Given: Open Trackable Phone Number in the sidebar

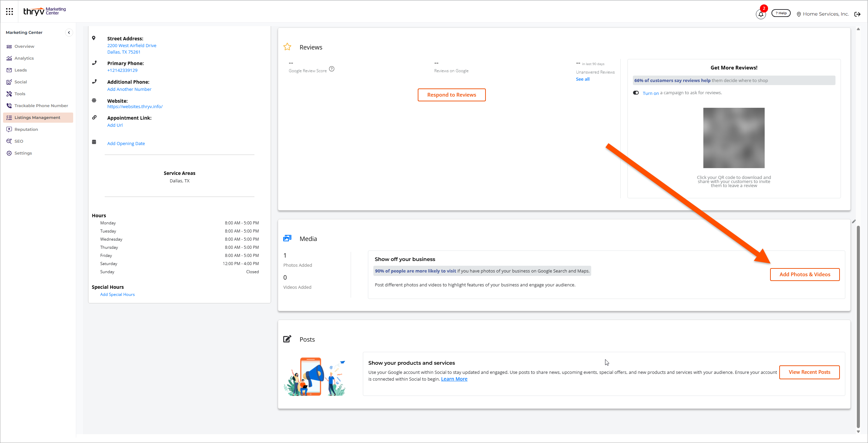Looking at the screenshot, I should coord(41,106).
